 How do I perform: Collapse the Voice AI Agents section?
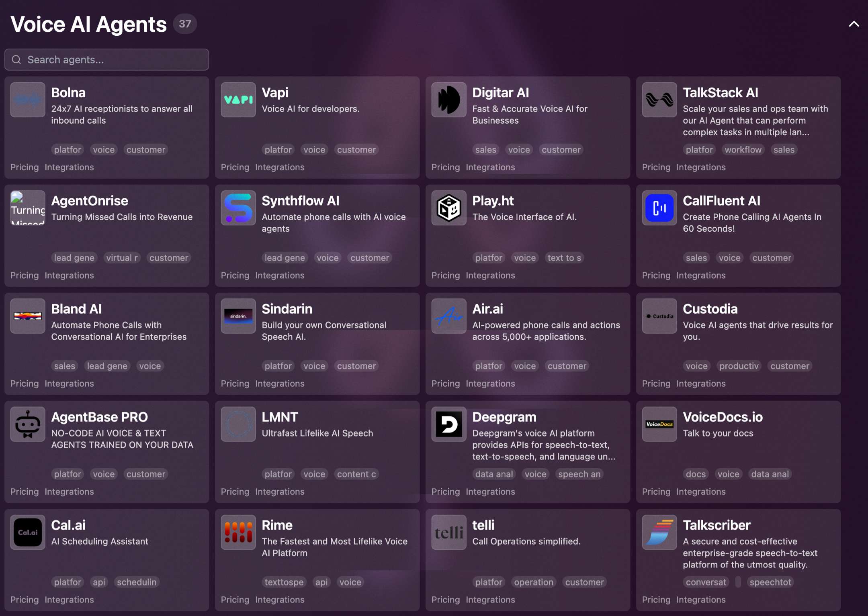pos(854,24)
